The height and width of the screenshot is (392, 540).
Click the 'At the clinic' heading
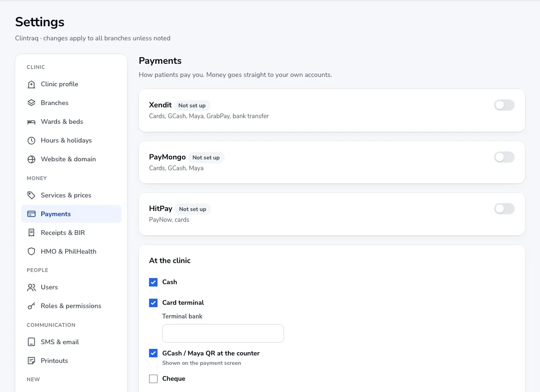(170, 261)
